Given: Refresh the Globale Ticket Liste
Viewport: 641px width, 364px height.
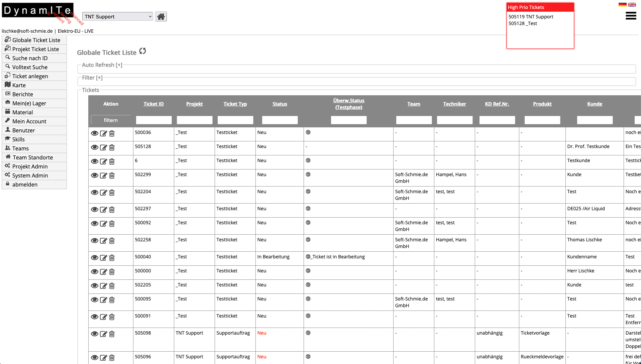Looking at the screenshot, I should point(143,51).
